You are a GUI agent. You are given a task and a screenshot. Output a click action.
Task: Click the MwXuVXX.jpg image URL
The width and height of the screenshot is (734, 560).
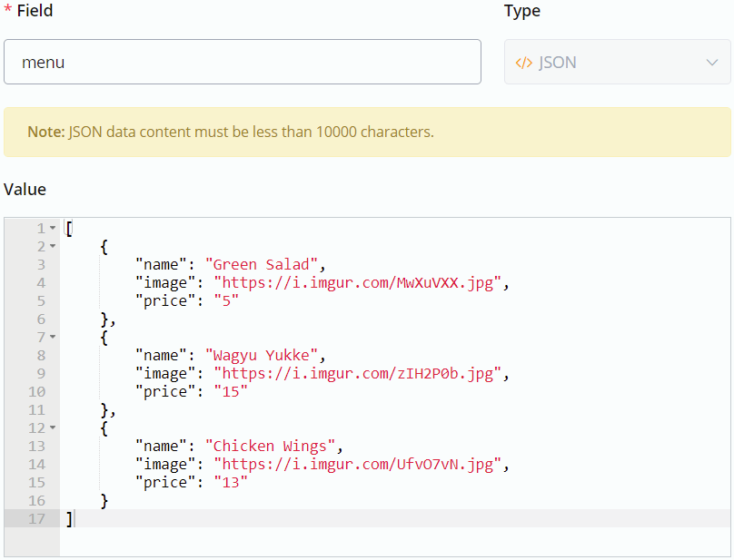point(357,283)
